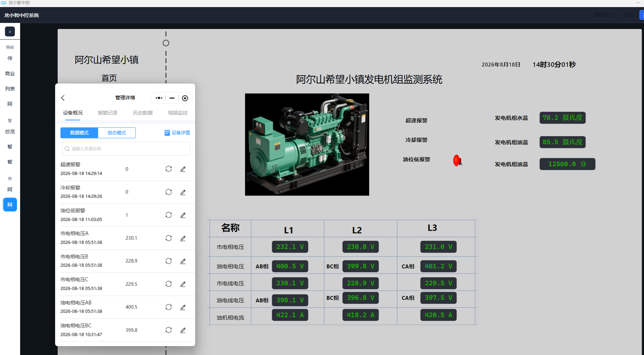644x355 pixels.
Task: Edit the 油位低报警 variable value
Action: click(x=183, y=215)
